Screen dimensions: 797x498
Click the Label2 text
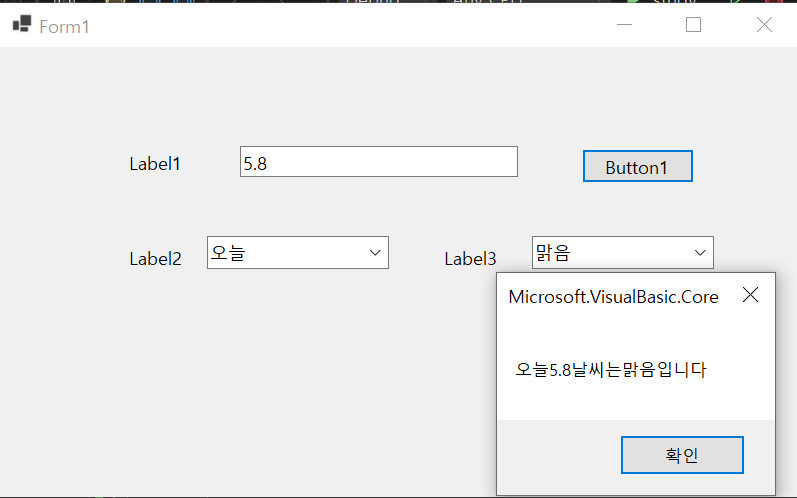tap(156, 259)
